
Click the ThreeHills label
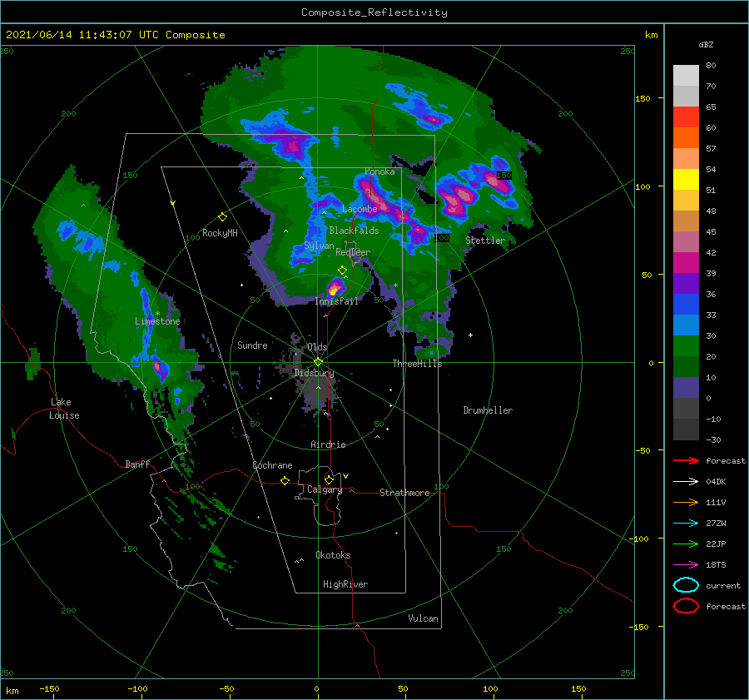418,364
